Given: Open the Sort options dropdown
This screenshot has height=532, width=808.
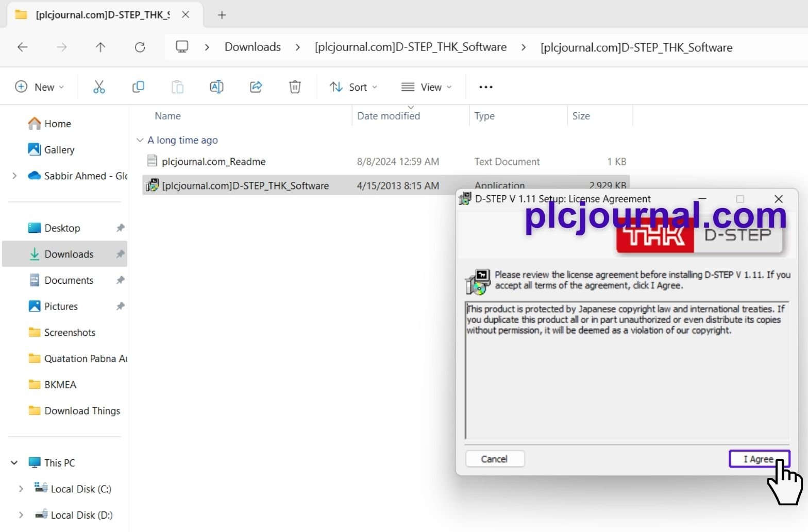Looking at the screenshot, I should [353, 87].
